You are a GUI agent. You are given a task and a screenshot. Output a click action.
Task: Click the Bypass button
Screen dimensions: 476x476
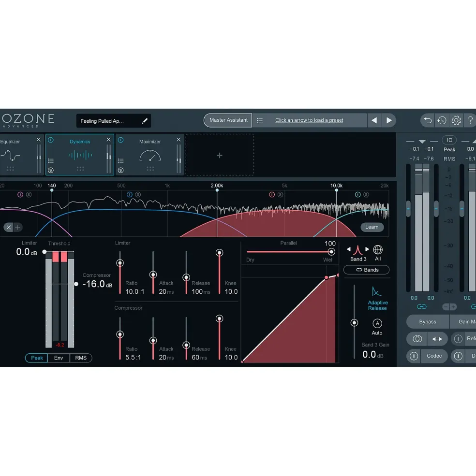click(x=428, y=322)
